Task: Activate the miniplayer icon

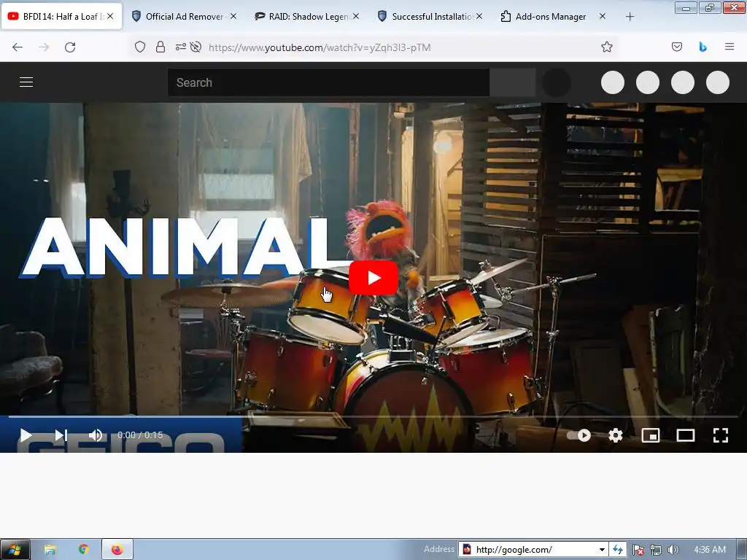Action: [650, 435]
